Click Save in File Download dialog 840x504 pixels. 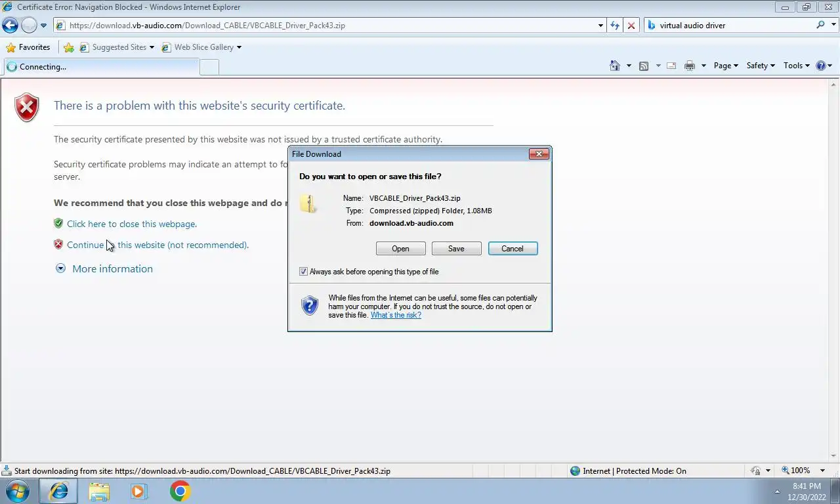[x=456, y=249]
